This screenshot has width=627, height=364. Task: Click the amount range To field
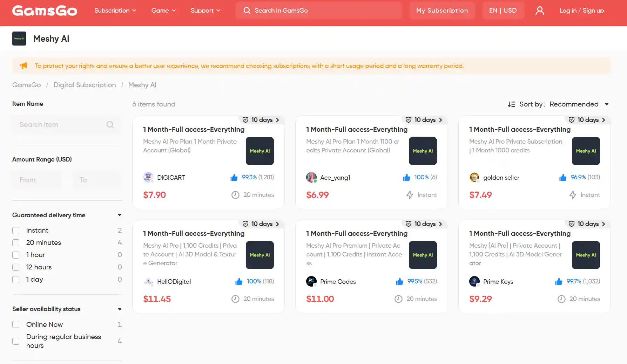point(97,180)
